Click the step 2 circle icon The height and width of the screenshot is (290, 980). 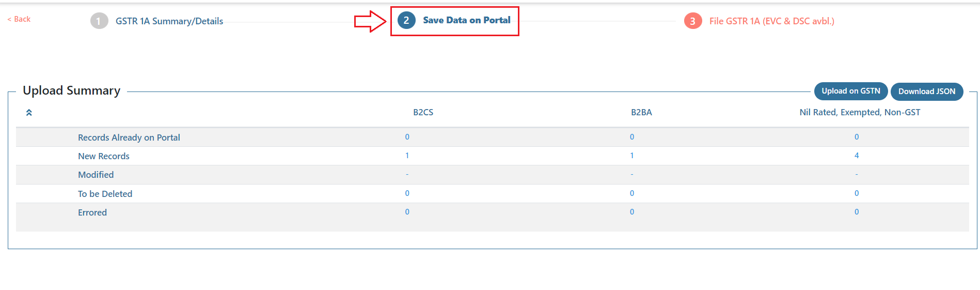tap(406, 21)
